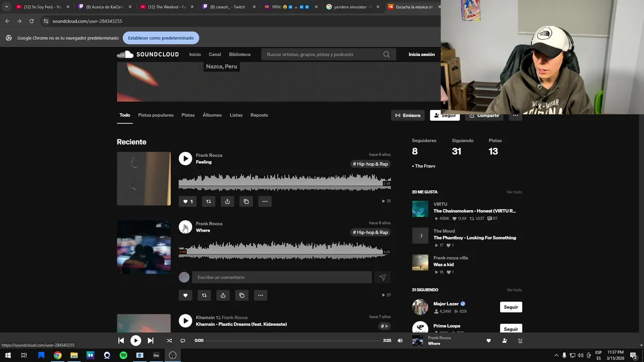
Task: Open profile more options ellipsis
Action: [515, 116]
